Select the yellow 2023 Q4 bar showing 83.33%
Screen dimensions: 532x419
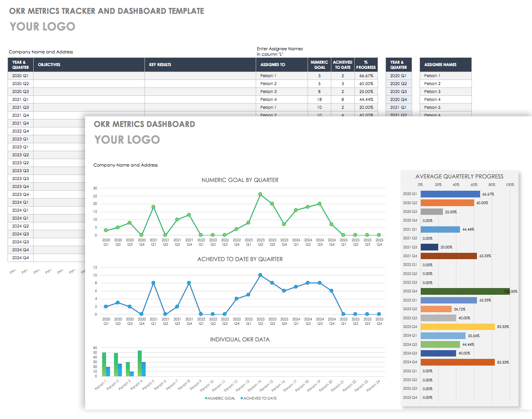tap(458, 327)
